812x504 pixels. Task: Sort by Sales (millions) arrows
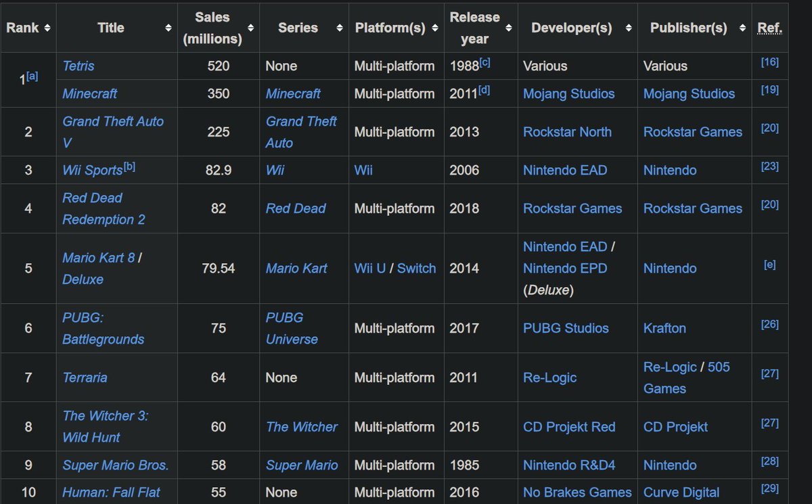coord(251,28)
